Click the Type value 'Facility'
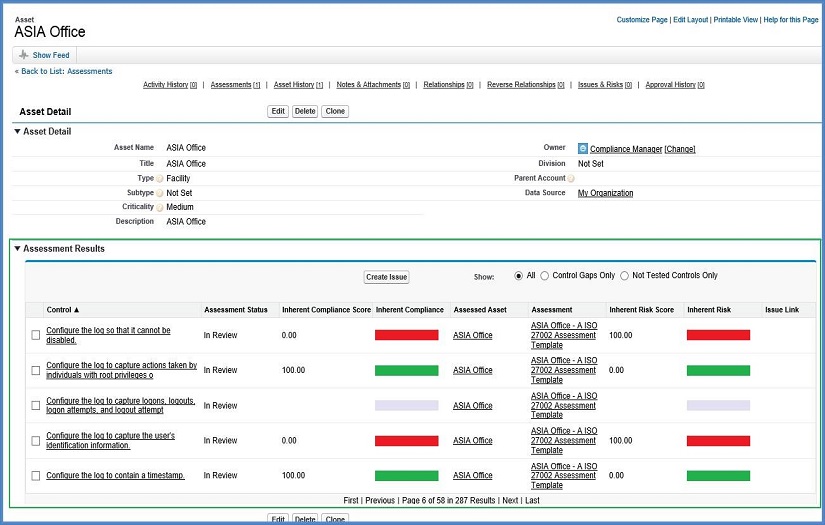 [178, 178]
